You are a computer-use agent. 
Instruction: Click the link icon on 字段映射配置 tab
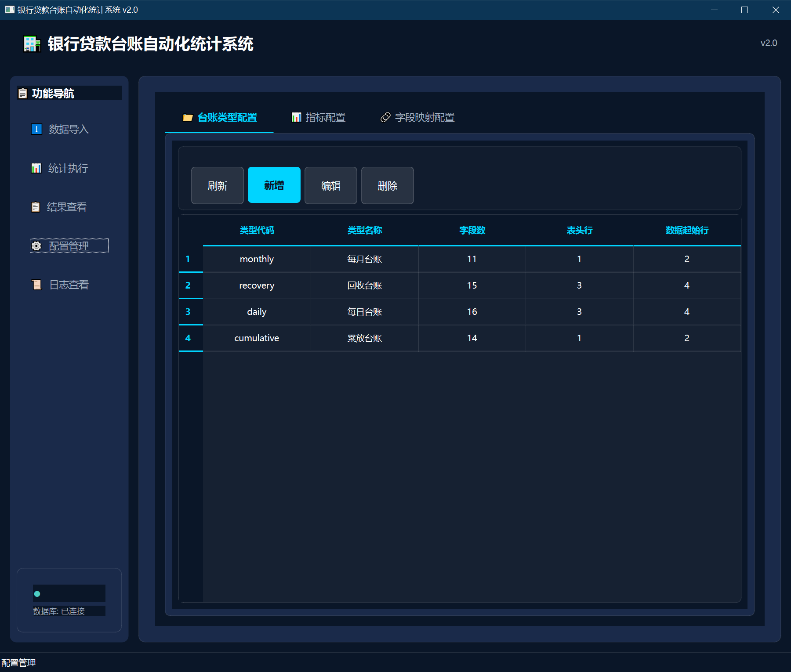pyautogui.click(x=385, y=117)
